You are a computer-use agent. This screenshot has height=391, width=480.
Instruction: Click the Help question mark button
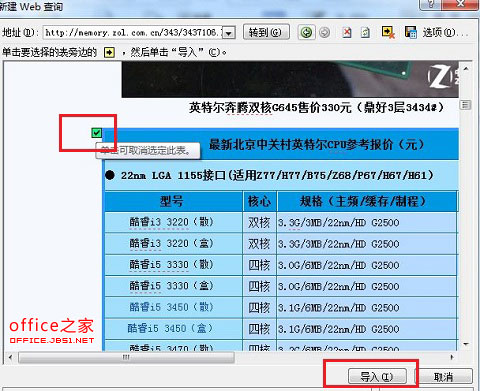(x=432, y=4)
